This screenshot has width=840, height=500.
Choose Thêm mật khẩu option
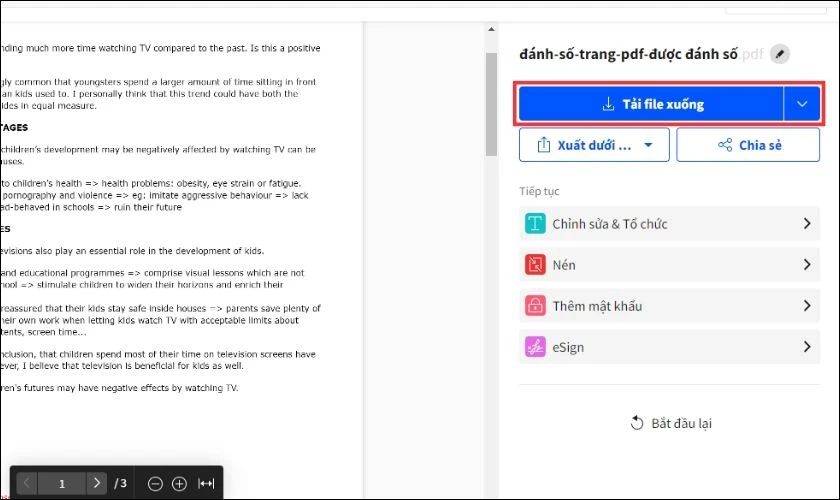click(669, 306)
